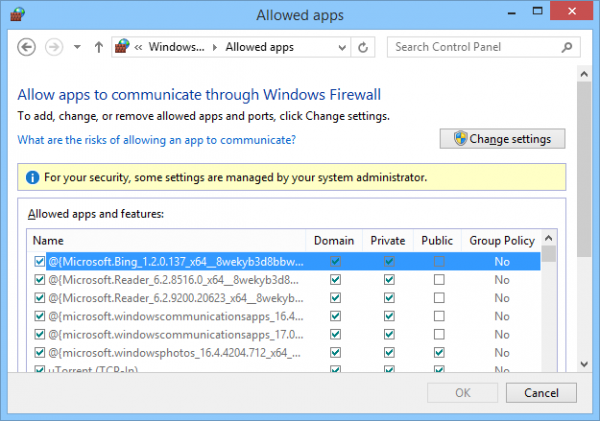Click the Group Policy column header
The width and height of the screenshot is (600, 421).
502,240
